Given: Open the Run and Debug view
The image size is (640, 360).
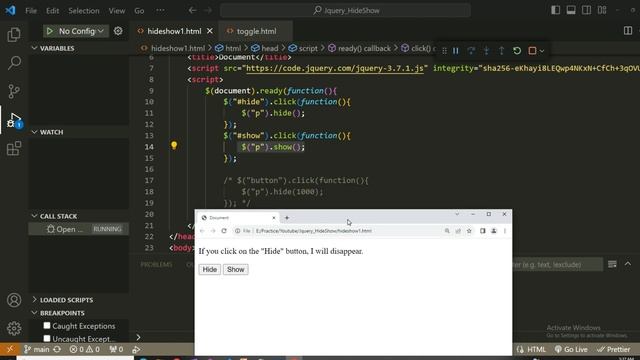Looking at the screenshot, I should coord(14,120).
